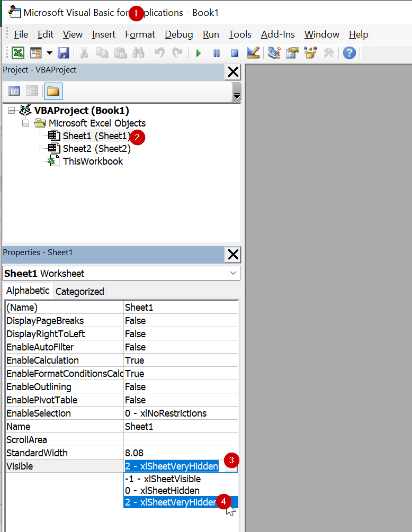This screenshot has width=412, height=532.
Task: Click the EnablePivotTable value False
Action: tap(181, 400)
